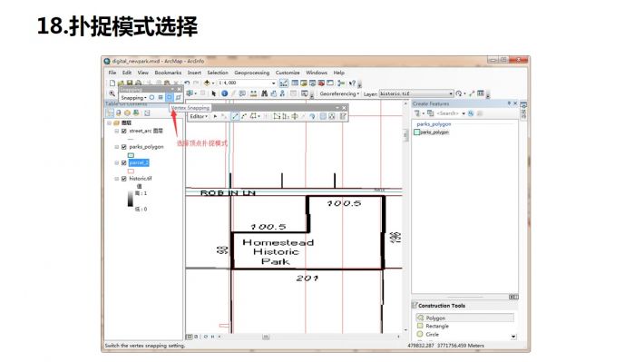This screenshot has width=644, height=362.
Task: Select the Identify tool blue icon
Action: [x=224, y=93]
